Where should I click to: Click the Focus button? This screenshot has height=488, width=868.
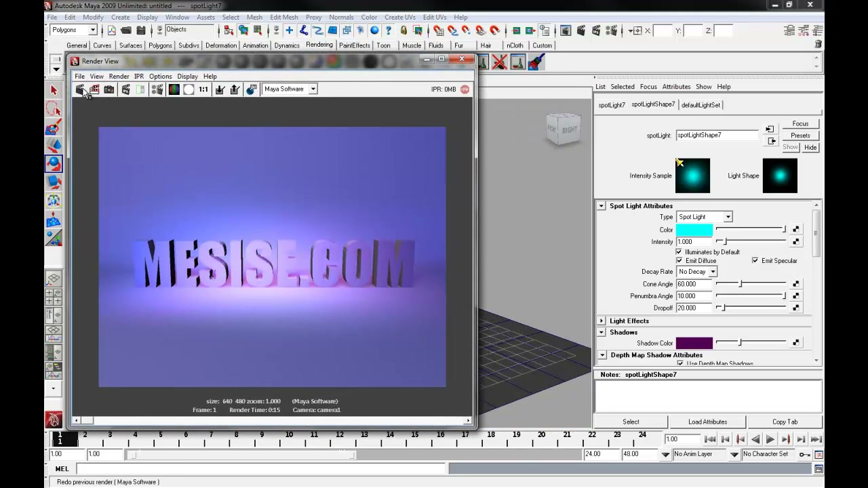click(800, 124)
